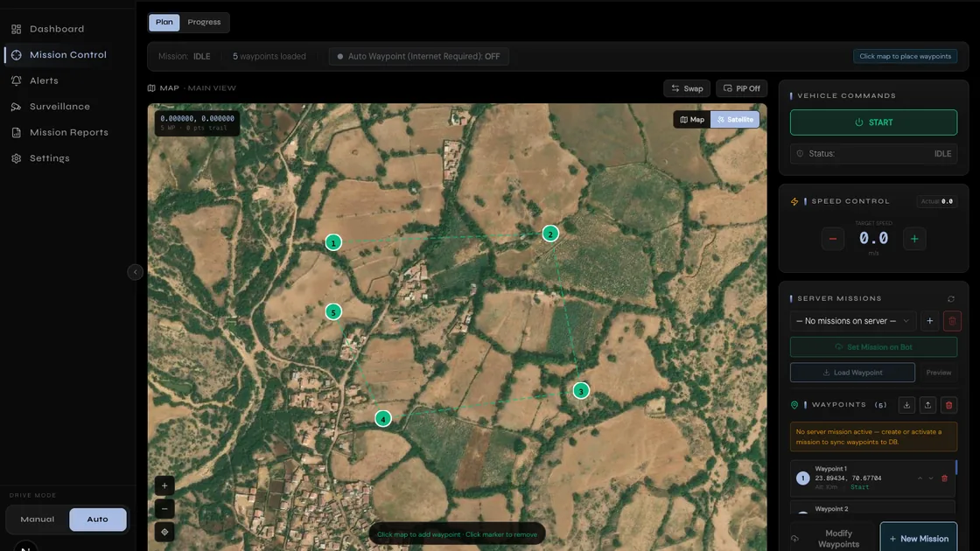Swap map and camera views

click(687, 88)
